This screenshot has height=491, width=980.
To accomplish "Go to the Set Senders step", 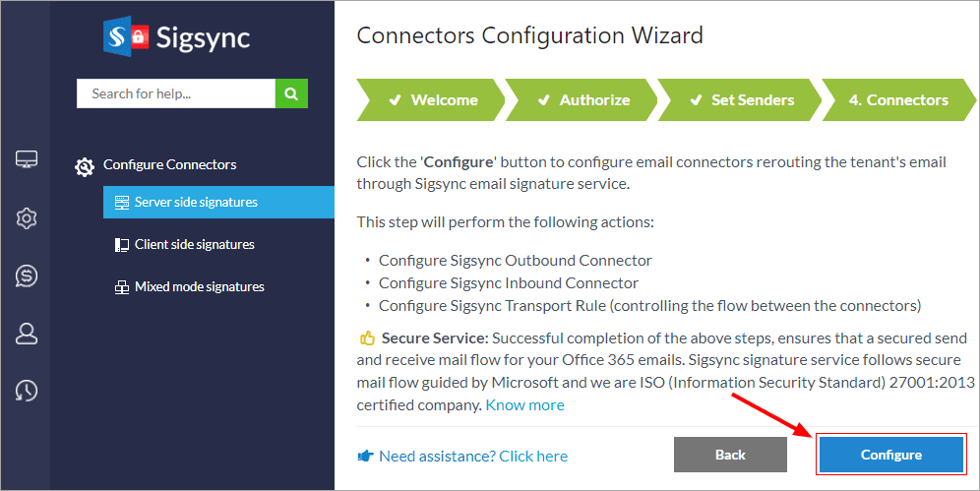I will click(741, 100).
